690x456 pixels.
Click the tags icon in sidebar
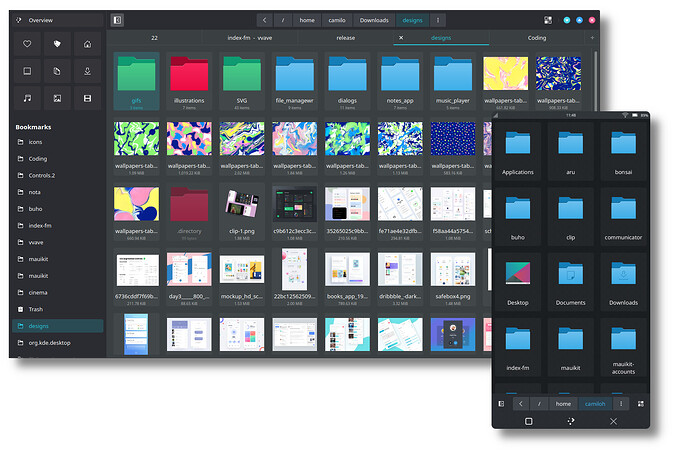coord(58,44)
